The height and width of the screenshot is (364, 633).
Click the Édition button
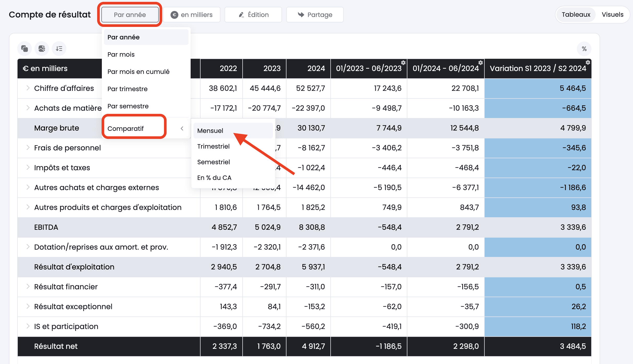click(253, 15)
